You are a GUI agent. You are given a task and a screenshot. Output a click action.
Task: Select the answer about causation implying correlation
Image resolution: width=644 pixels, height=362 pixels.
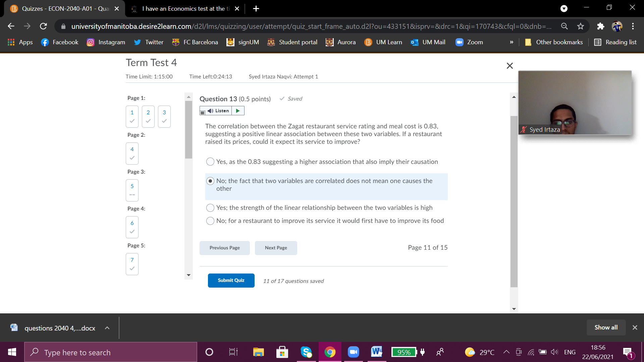pyautogui.click(x=210, y=161)
